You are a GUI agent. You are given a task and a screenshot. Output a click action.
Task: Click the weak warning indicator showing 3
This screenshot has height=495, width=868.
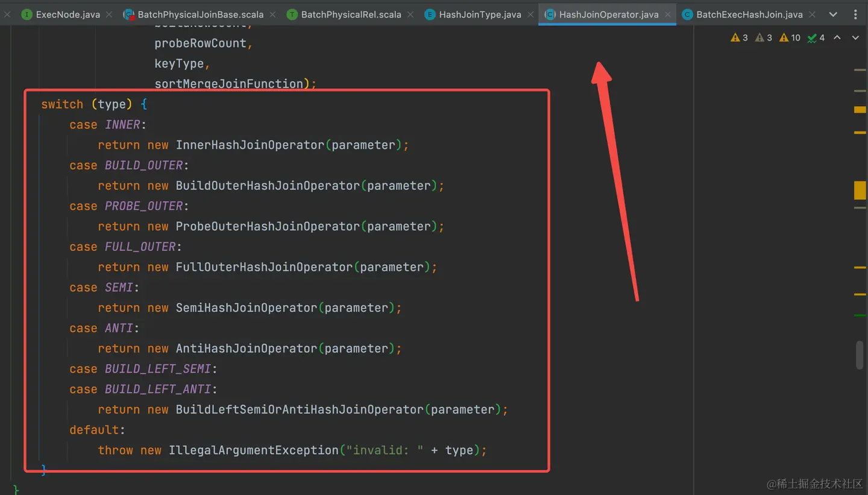[763, 37]
